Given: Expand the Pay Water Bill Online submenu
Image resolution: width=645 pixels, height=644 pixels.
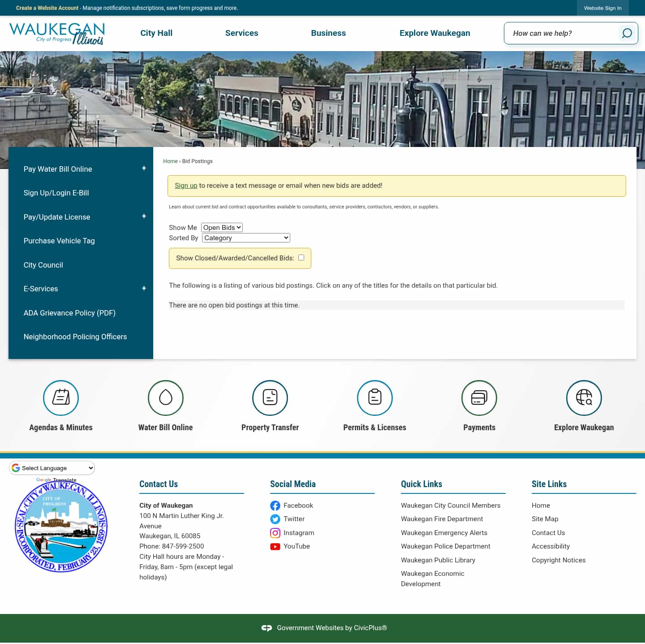Looking at the screenshot, I should pos(144,168).
